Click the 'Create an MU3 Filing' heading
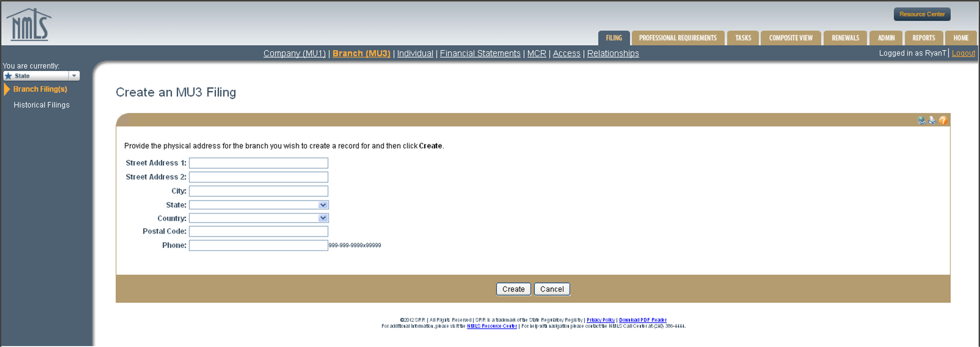The height and width of the screenshot is (347, 980). click(176, 92)
